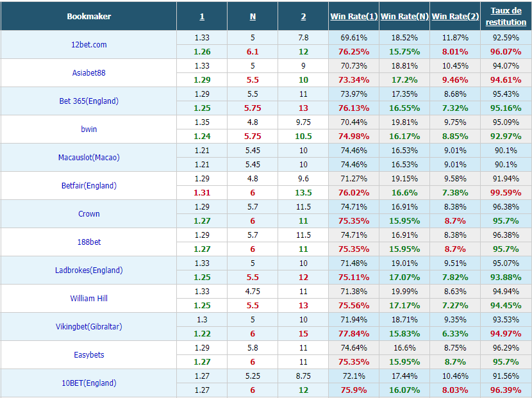Click the 93.88% restitution value

(506, 277)
